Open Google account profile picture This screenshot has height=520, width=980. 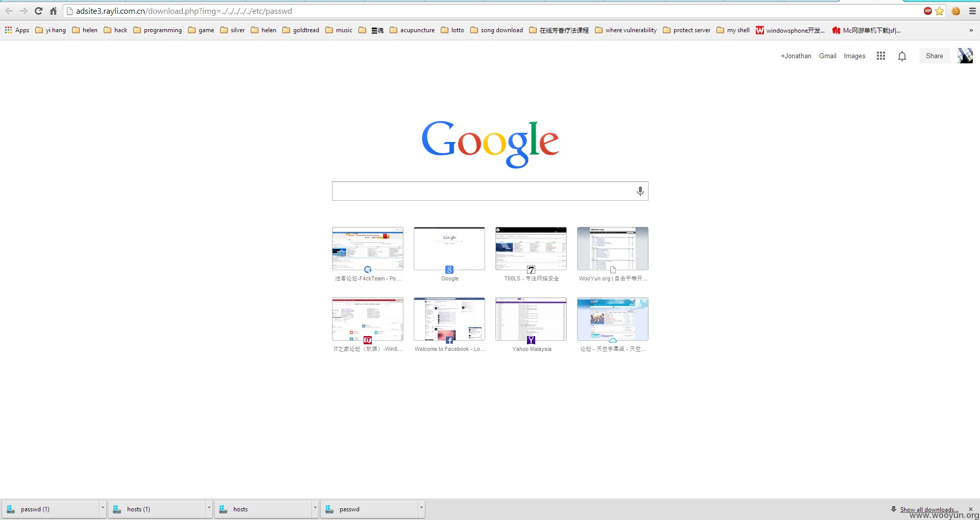point(965,56)
